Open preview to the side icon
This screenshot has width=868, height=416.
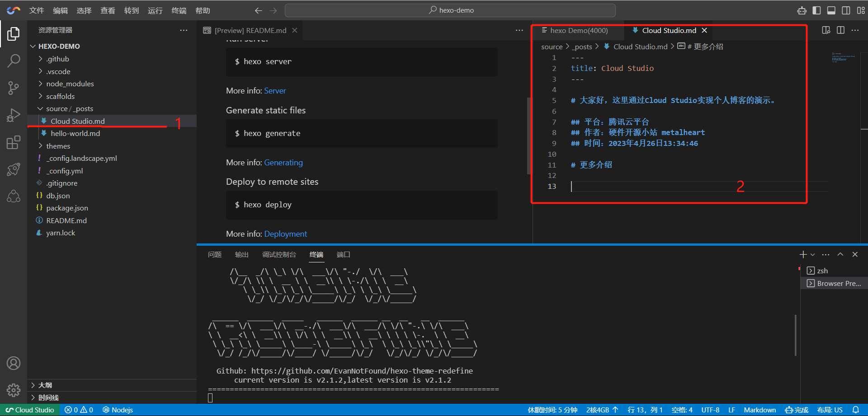[826, 30]
